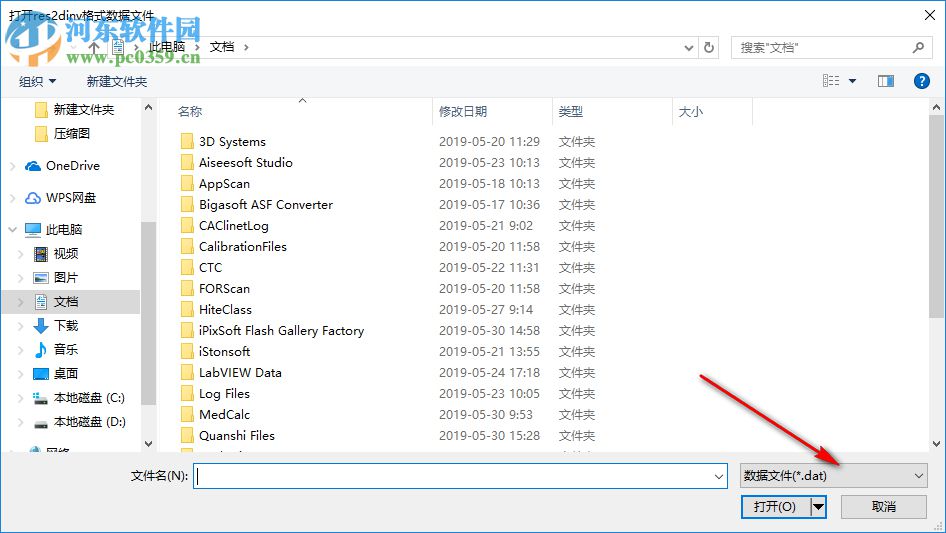Select the 文档 document icon in sidebar

pyautogui.click(x=40, y=302)
